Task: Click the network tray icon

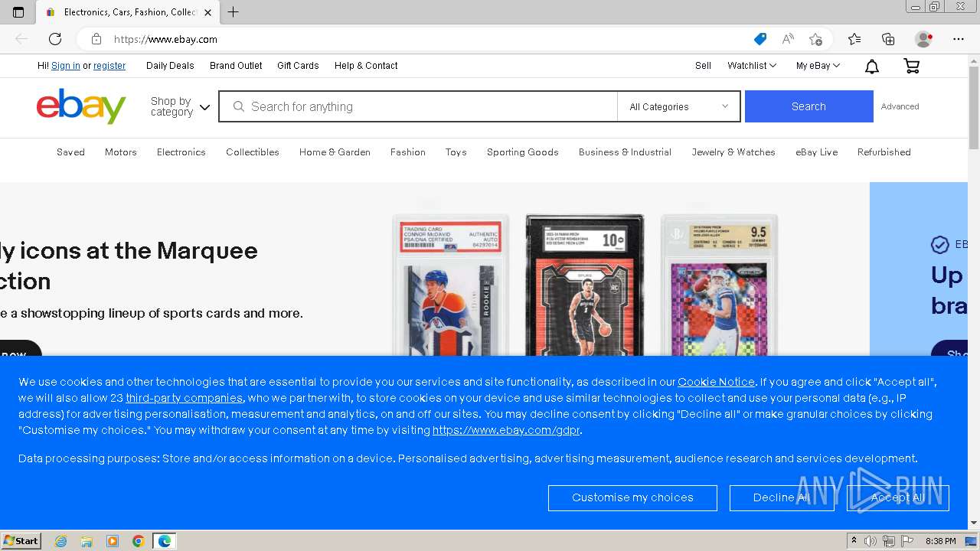Action: point(889,541)
